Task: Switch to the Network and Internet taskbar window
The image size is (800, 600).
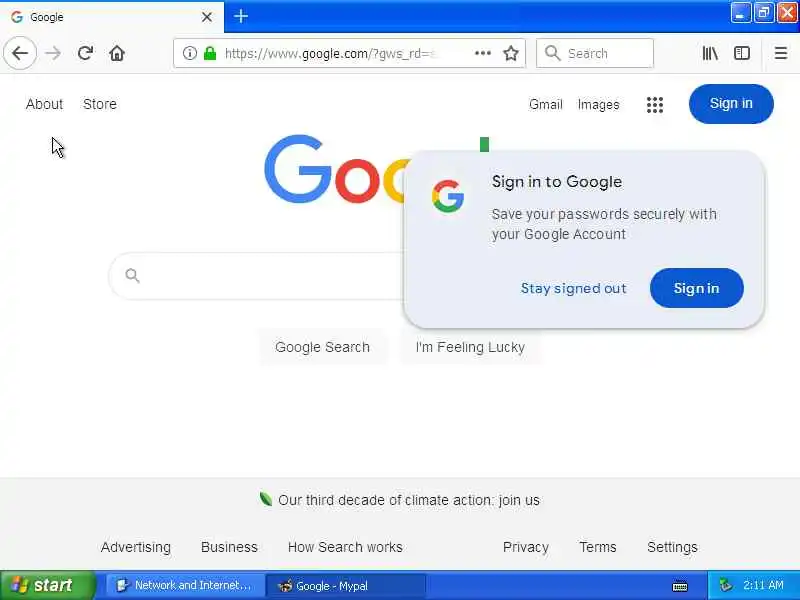Action: 185,585
